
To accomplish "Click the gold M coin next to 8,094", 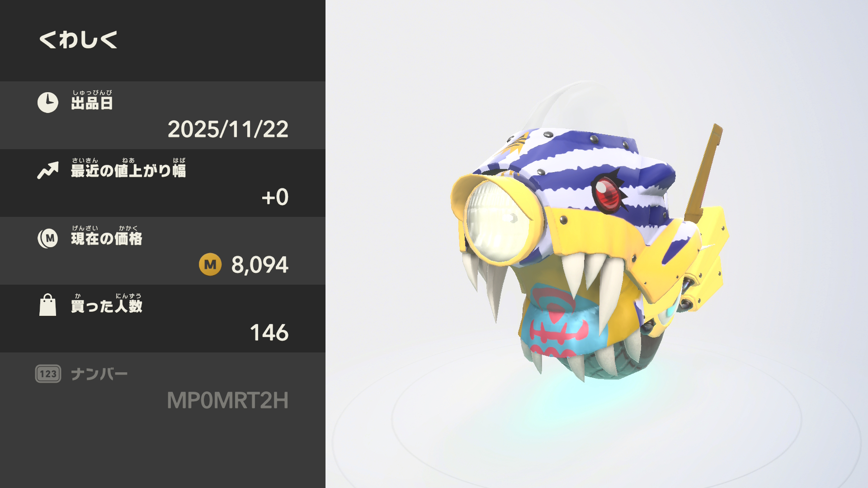I will click(x=210, y=264).
